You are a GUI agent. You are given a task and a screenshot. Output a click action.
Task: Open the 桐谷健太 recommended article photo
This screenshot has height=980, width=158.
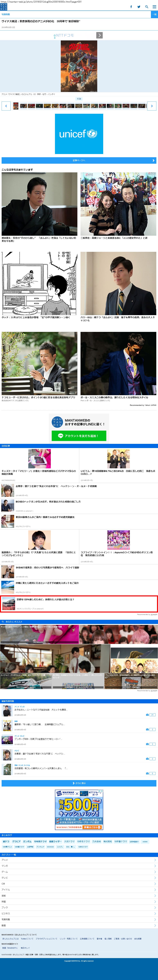click(40, 204)
